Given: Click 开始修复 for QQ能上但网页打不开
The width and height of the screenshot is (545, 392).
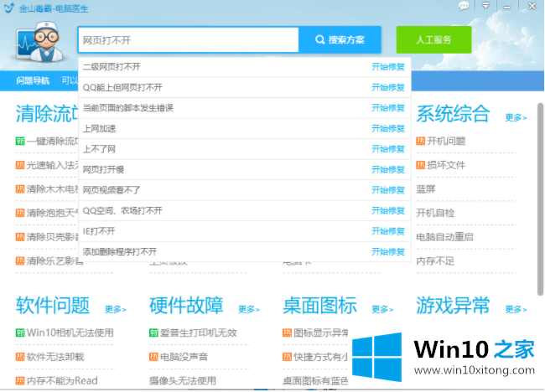Looking at the screenshot, I should click(388, 87).
